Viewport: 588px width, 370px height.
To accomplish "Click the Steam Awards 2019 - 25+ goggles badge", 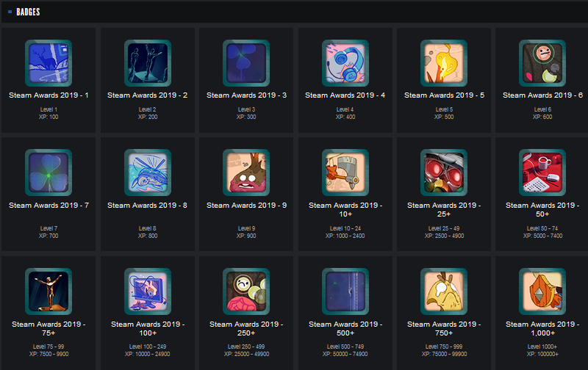I will click(x=444, y=173).
